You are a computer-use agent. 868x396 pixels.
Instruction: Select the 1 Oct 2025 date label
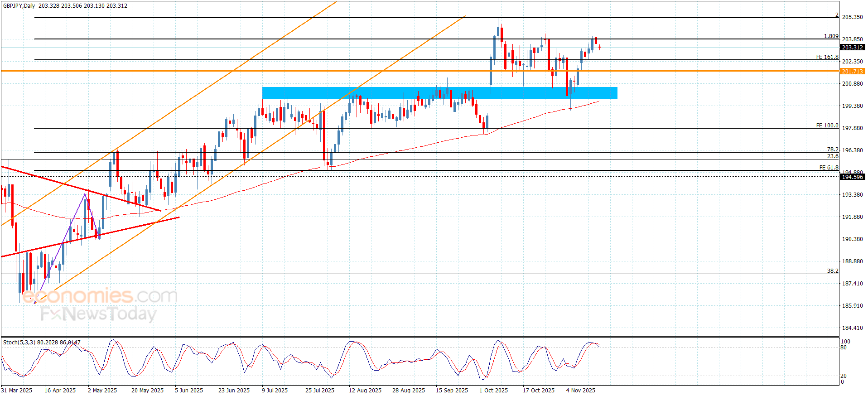493,391
